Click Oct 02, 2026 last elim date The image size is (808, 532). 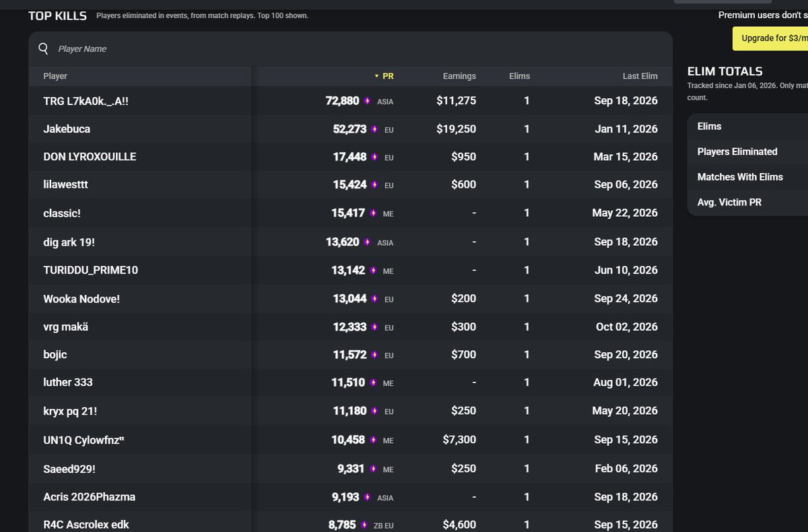click(x=627, y=327)
